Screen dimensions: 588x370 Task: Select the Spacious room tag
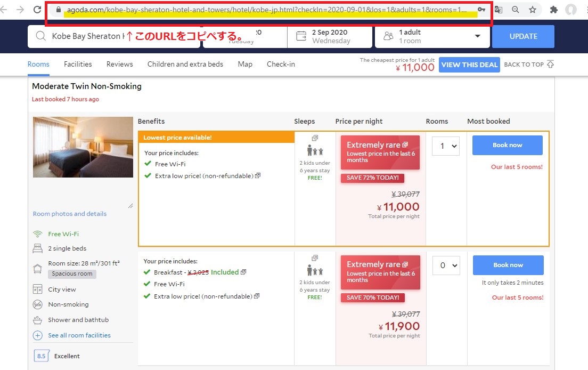(x=72, y=274)
